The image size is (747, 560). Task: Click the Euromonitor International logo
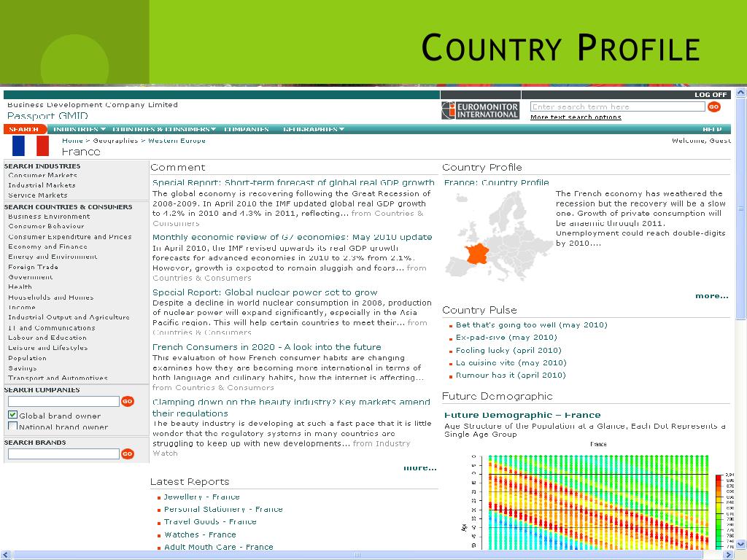point(480,110)
